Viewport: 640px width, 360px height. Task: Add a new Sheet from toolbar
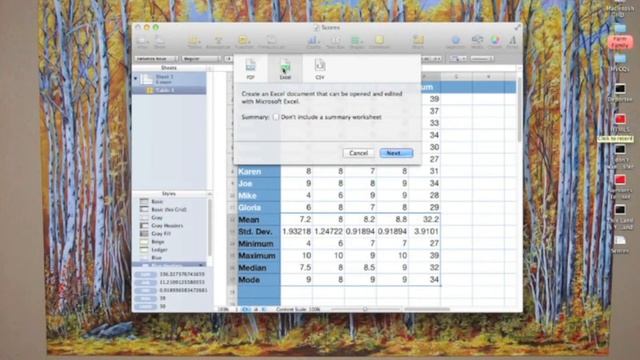(160, 41)
